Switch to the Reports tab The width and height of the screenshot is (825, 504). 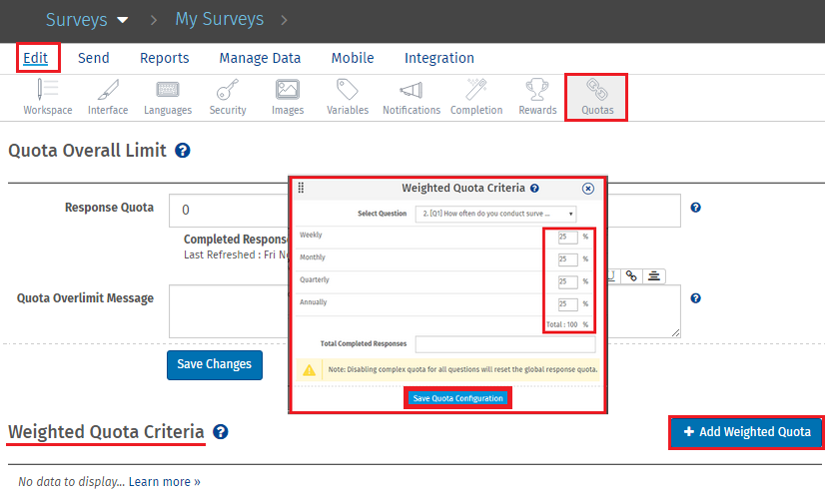pyautogui.click(x=164, y=58)
